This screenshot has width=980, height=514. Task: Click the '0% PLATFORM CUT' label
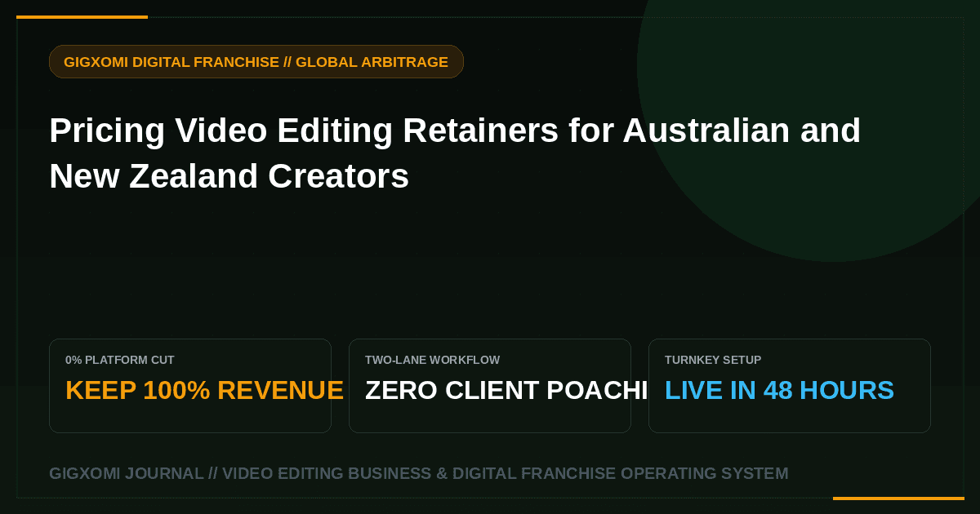pyautogui.click(x=119, y=360)
